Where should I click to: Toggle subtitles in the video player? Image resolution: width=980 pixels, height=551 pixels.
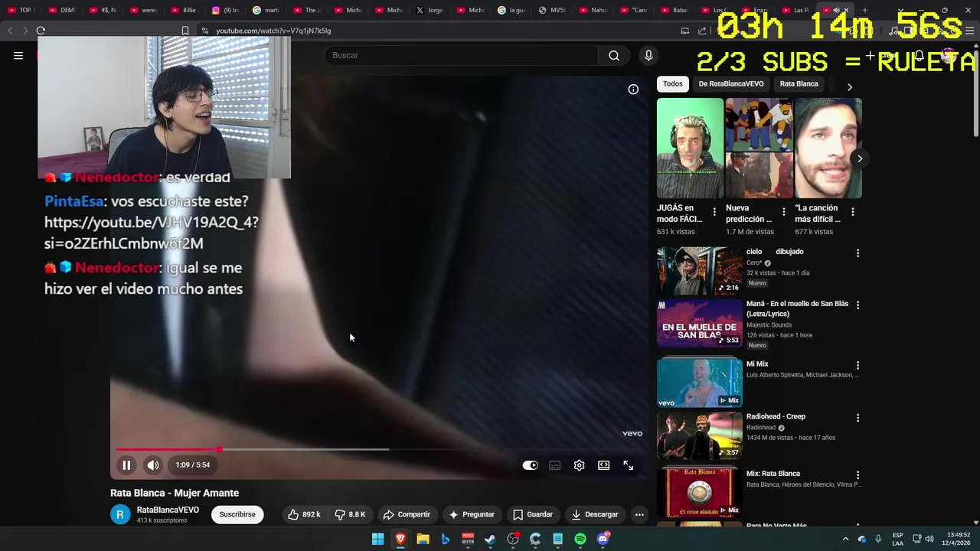[555, 465]
